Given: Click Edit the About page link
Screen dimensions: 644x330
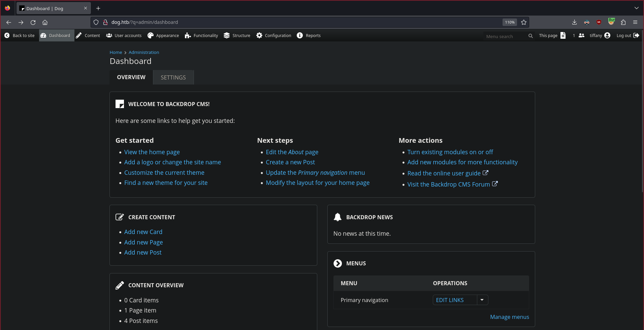Looking at the screenshot, I should point(292,152).
